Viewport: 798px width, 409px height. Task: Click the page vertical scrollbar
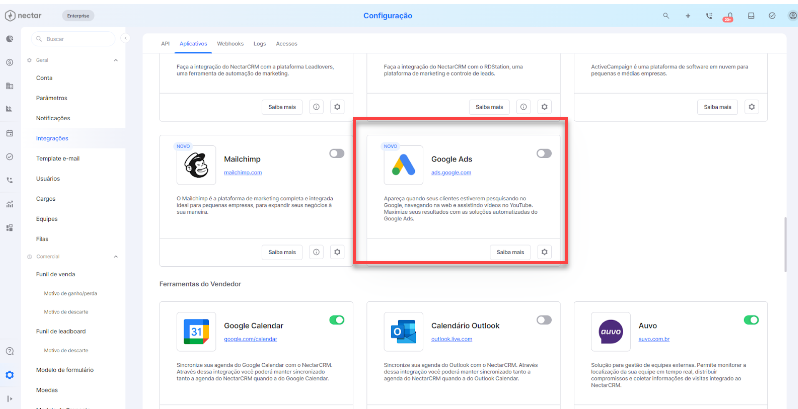coord(786,244)
